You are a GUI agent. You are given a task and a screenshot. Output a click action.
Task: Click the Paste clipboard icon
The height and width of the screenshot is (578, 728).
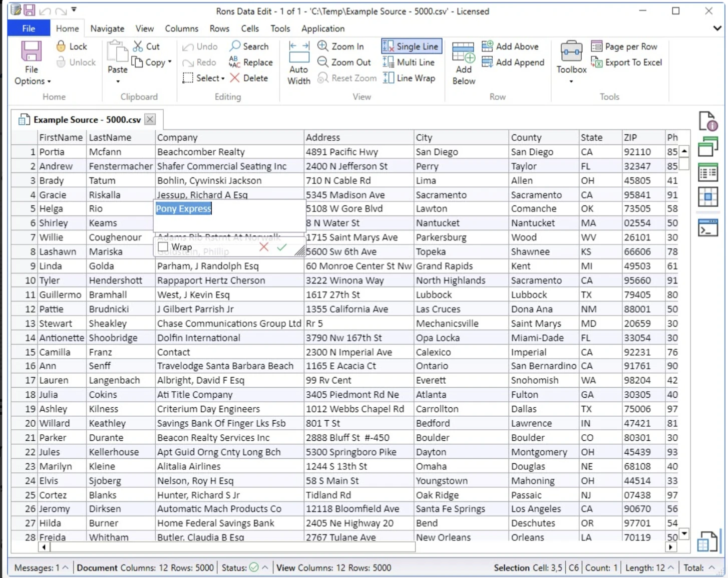[118, 51]
